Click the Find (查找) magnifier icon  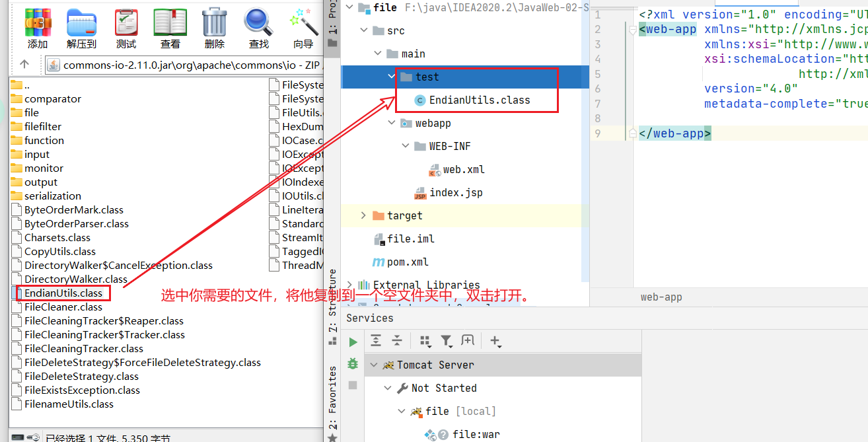pos(258,23)
